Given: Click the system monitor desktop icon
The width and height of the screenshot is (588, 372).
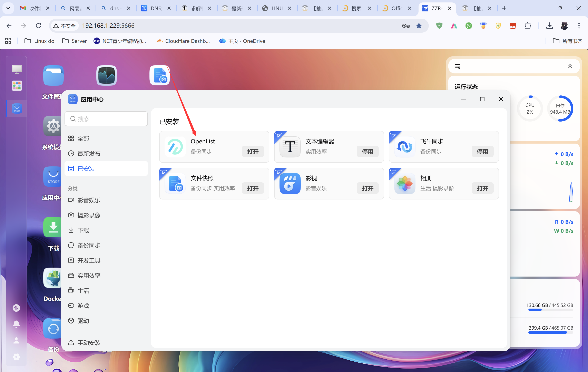Looking at the screenshot, I should coord(106,75).
